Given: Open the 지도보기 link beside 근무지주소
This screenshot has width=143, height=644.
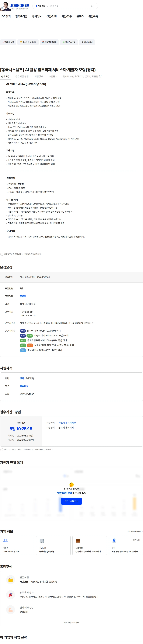Looking at the screenshot, I should coord(88,323).
